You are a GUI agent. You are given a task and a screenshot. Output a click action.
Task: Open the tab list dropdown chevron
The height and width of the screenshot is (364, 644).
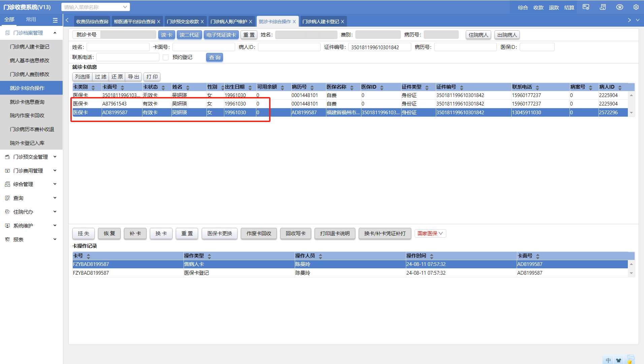638,20
